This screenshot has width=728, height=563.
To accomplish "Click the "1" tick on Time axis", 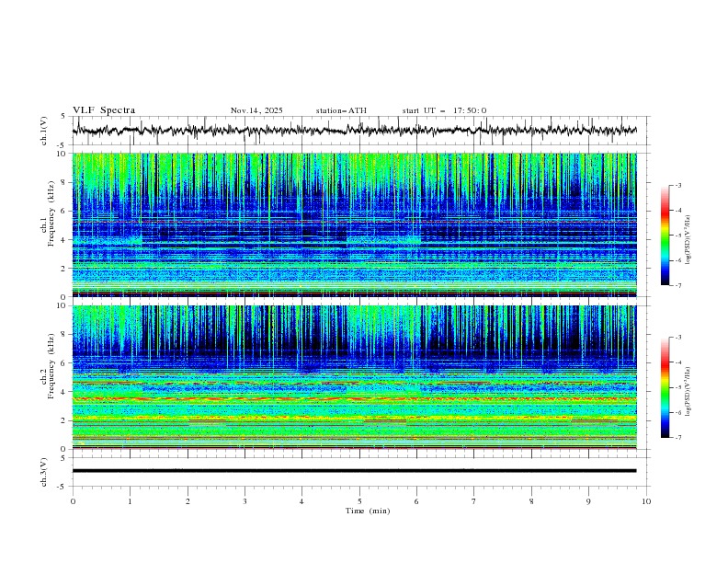I will (130, 501).
